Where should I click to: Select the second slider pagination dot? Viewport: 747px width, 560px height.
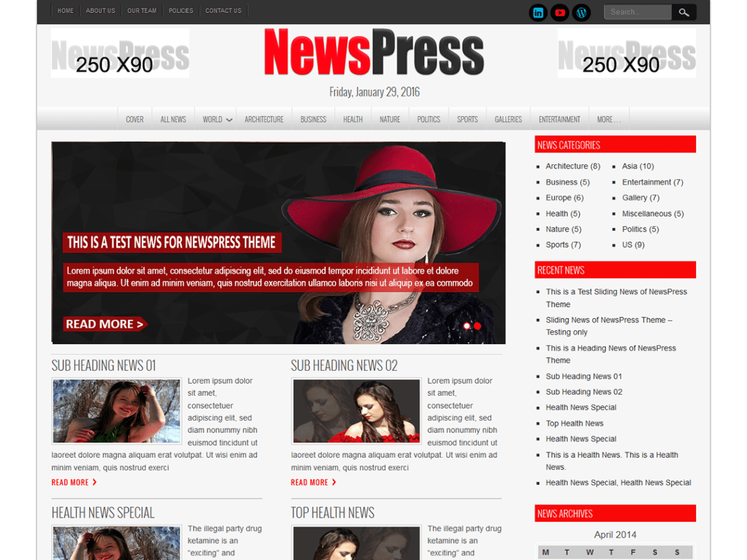[477, 326]
